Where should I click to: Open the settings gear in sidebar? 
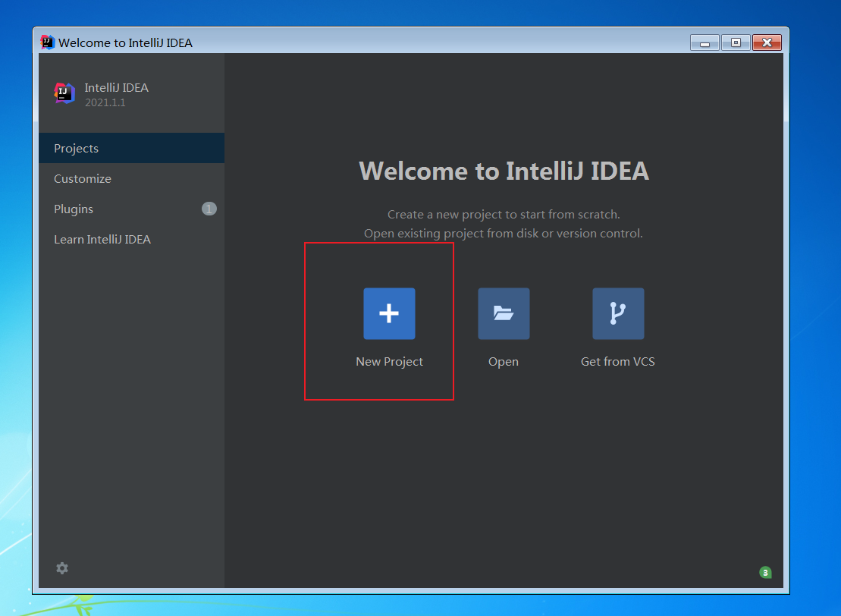tap(62, 568)
